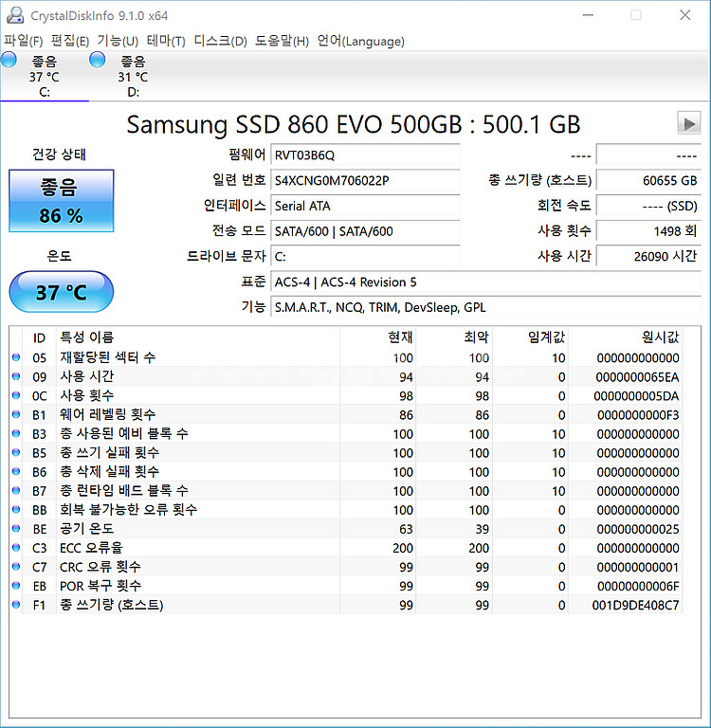Click the status dot for attribute EB

[16, 586]
